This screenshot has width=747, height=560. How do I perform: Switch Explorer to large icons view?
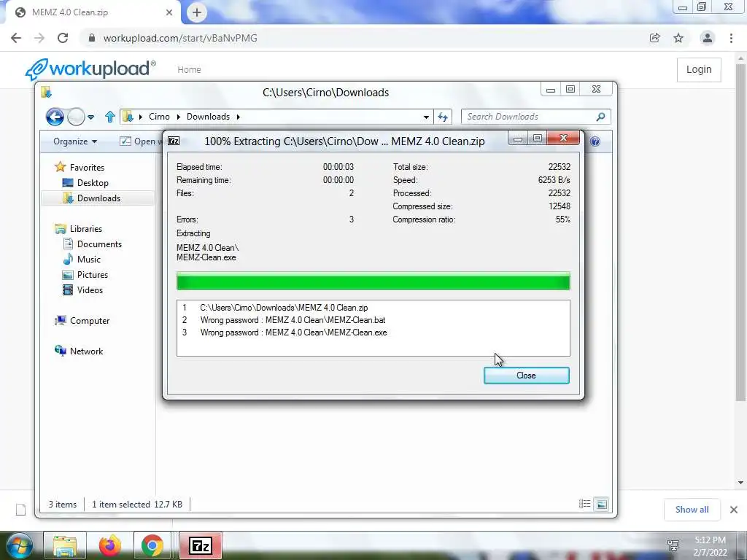click(x=602, y=504)
